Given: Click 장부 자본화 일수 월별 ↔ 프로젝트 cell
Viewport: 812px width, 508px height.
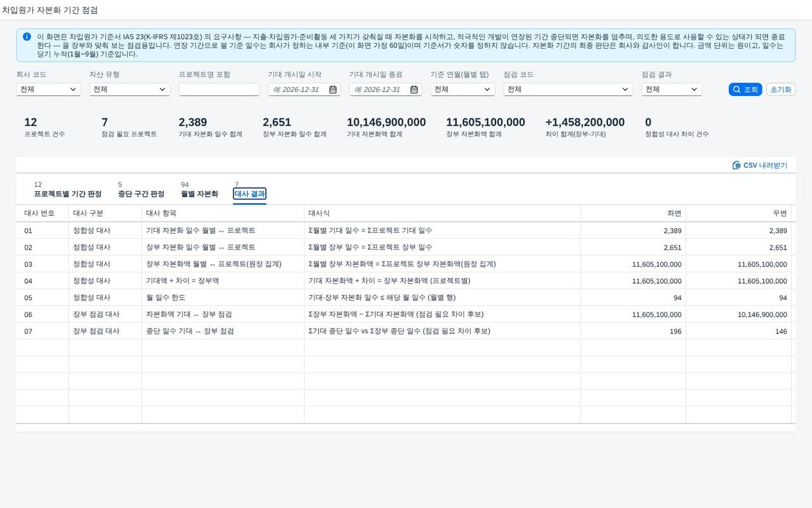Looking at the screenshot, I should 223,247.
